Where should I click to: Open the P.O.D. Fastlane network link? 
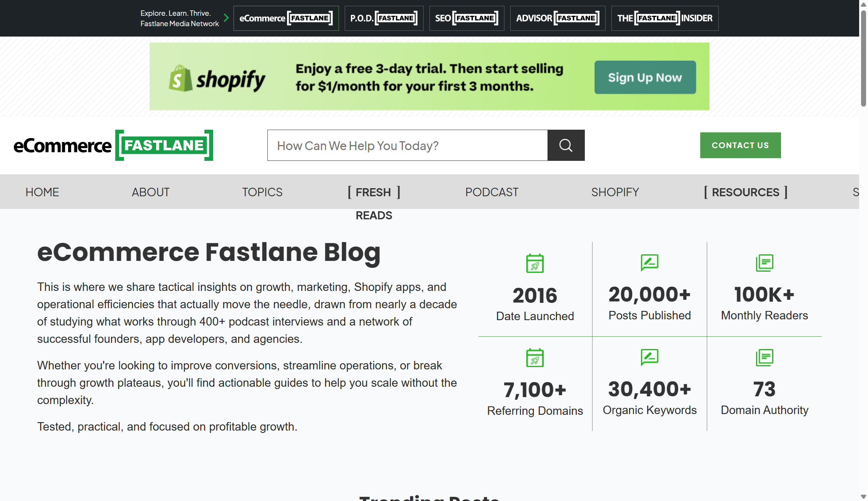pos(384,18)
